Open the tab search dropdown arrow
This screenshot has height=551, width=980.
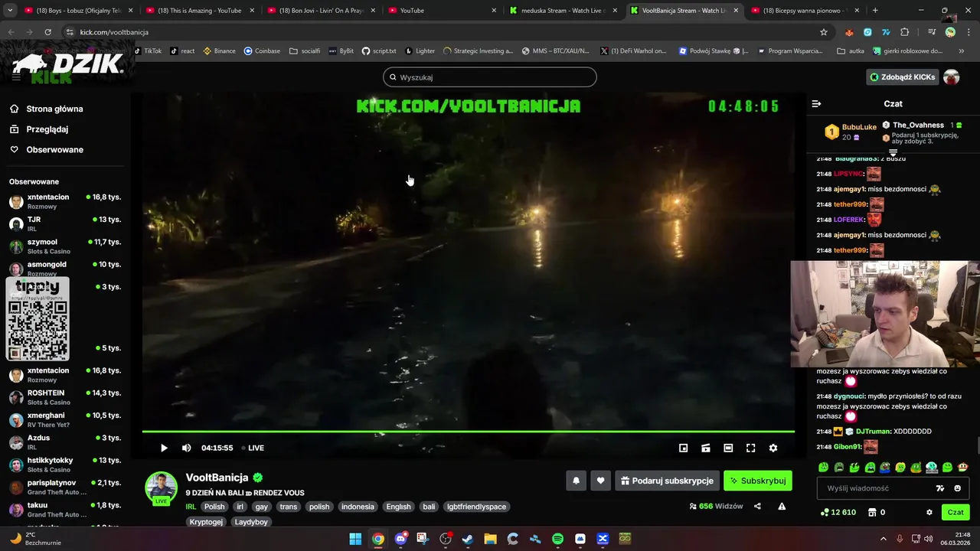[10, 11]
